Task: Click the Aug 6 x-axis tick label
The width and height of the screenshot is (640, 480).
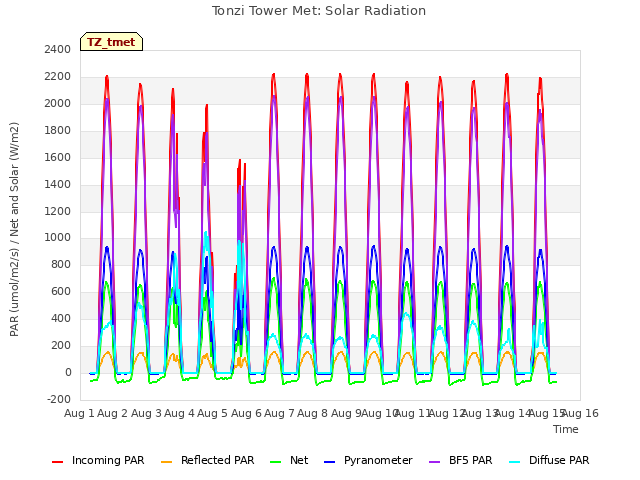Action: 246,413
